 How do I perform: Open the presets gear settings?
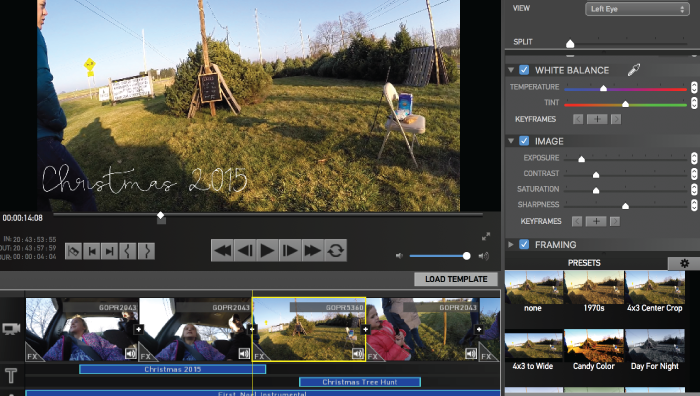coord(684,263)
